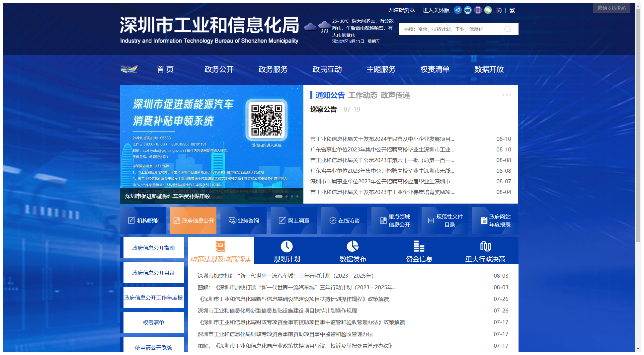This screenshot has height=355, width=644.
Task: Open the 政务公开 navigation menu
Action: (219, 69)
